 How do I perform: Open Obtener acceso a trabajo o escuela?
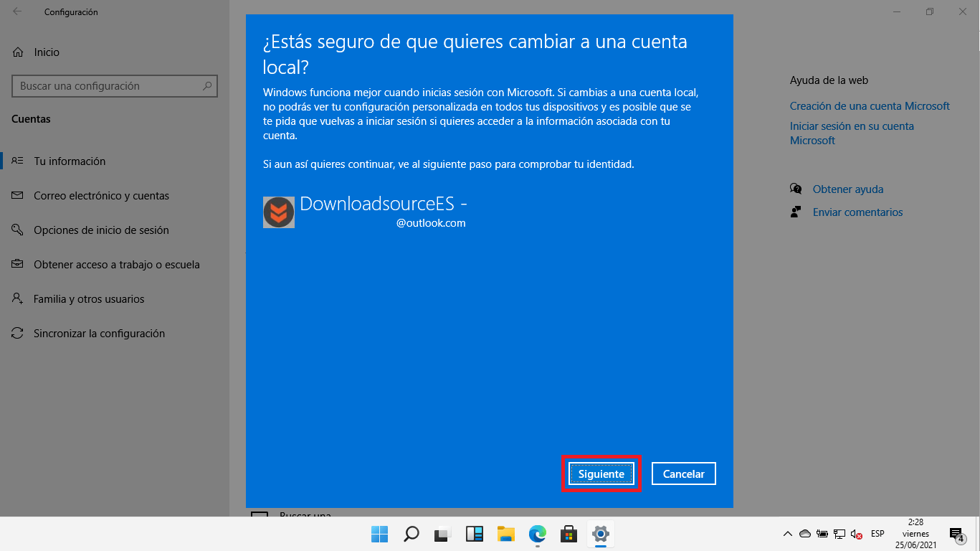pyautogui.click(x=115, y=265)
